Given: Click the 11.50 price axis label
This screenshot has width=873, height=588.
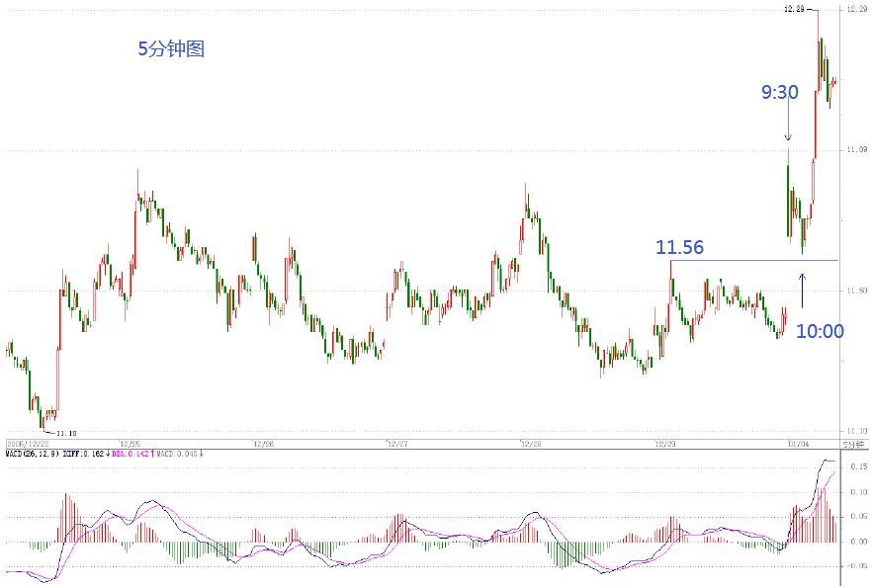Looking at the screenshot, I should point(857,289).
